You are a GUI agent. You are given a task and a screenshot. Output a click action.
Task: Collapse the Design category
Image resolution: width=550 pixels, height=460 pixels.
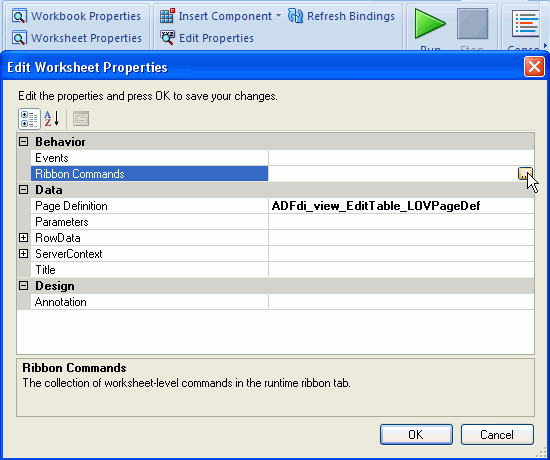(24, 286)
